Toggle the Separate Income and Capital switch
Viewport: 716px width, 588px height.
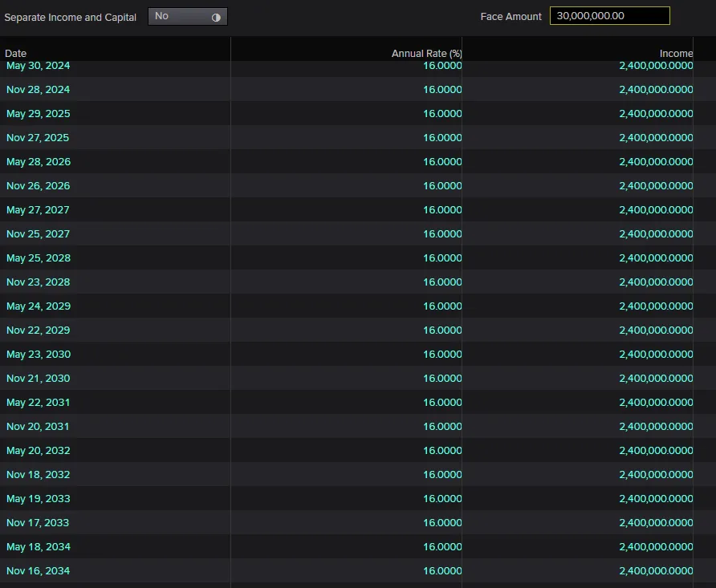188,16
